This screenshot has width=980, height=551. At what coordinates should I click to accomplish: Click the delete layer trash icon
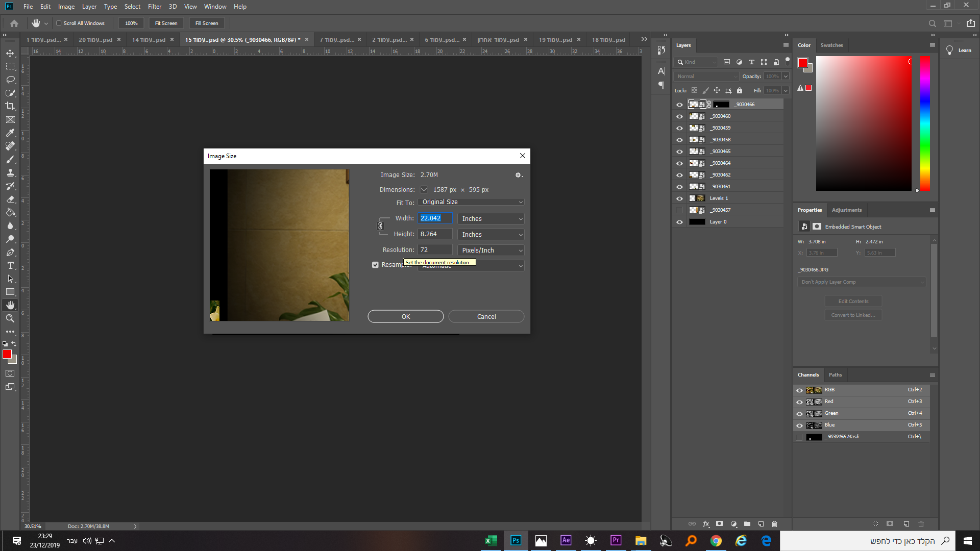click(774, 524)
